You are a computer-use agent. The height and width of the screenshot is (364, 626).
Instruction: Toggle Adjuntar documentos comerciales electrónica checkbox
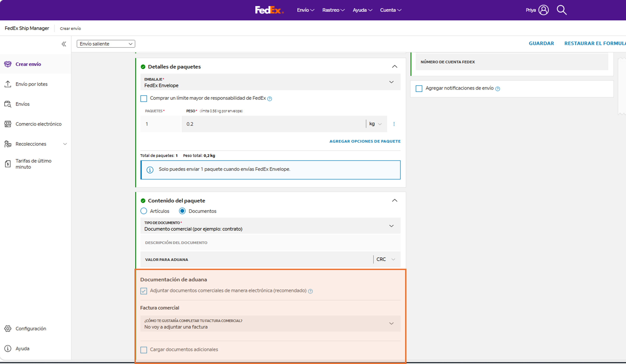144,291
